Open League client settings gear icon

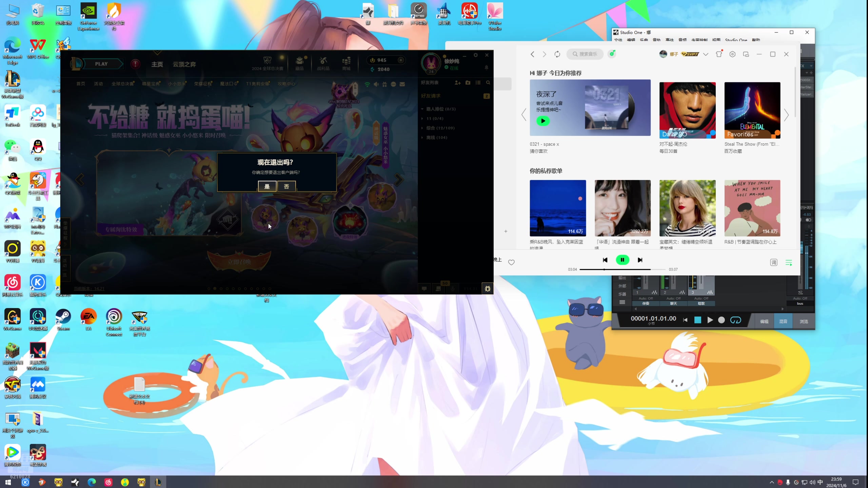(x=476, y=55)
